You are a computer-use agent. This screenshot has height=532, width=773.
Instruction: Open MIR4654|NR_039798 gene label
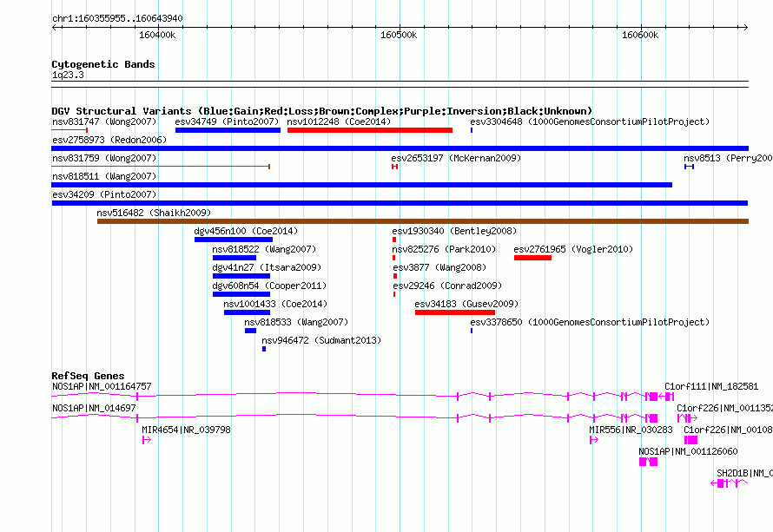click(186, 430)
